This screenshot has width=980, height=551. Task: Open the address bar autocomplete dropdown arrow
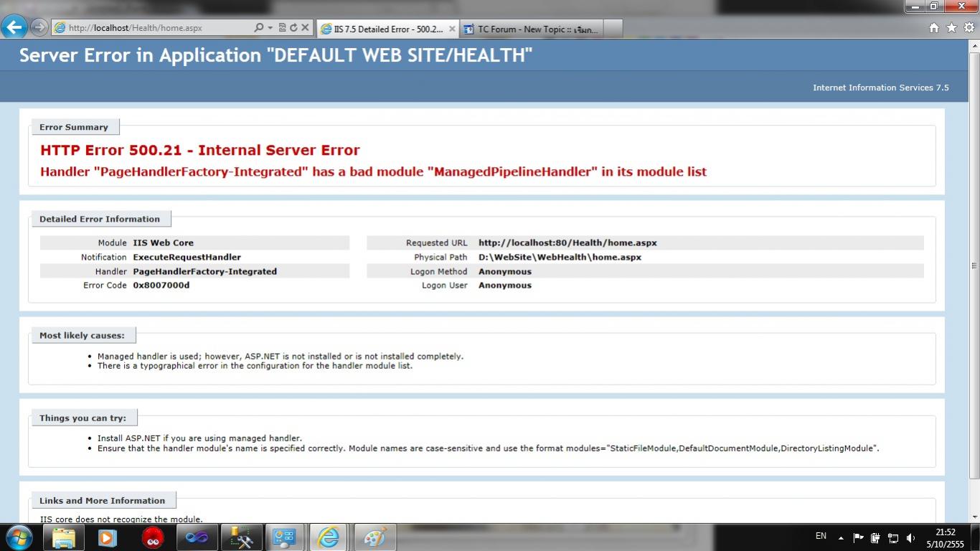point(270,28)
